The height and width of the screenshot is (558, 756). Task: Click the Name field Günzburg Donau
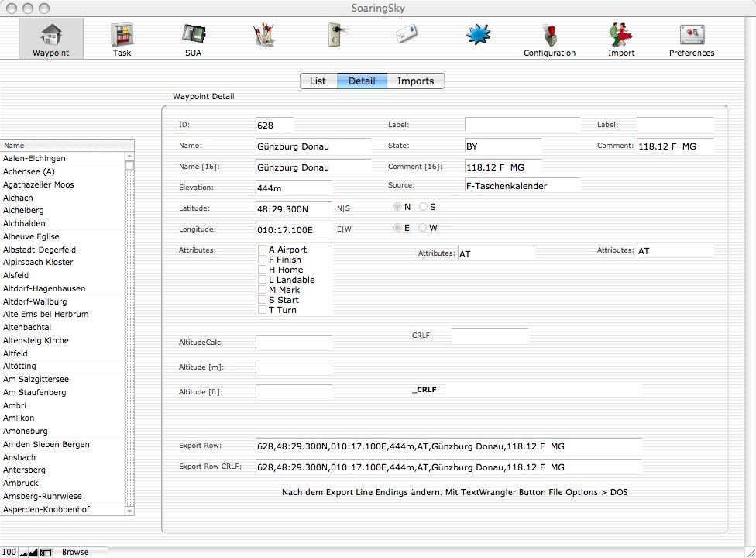point(314,146)
